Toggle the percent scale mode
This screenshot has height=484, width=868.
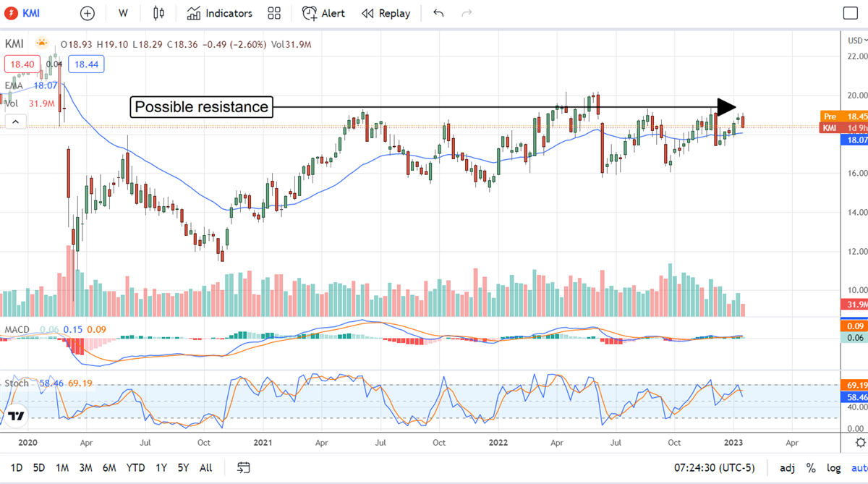click(811, 467)
